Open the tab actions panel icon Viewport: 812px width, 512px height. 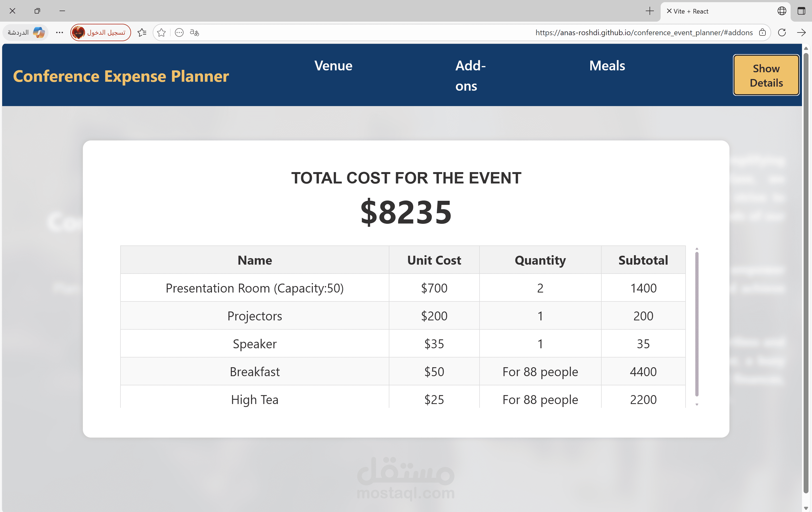(801, 11)
